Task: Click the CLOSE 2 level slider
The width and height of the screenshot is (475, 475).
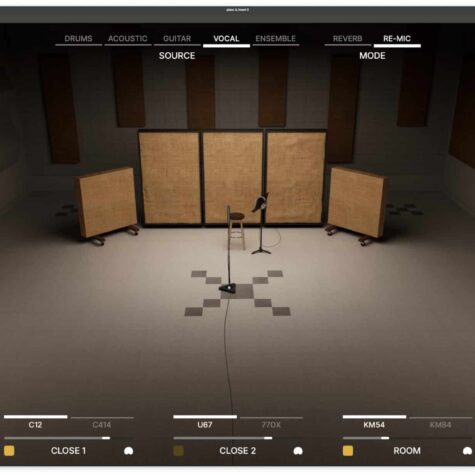Action: [238, 438]
